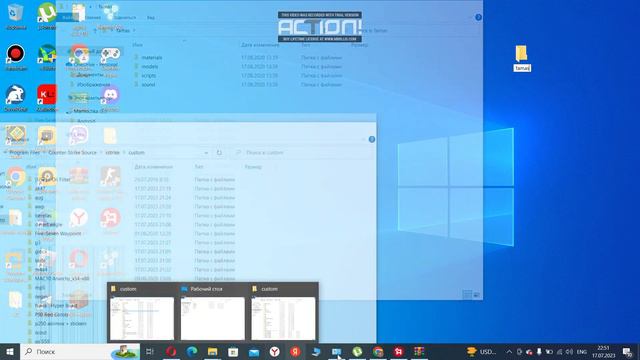Click the taskbar search box Поиск
640x360 pixels.
80,351
